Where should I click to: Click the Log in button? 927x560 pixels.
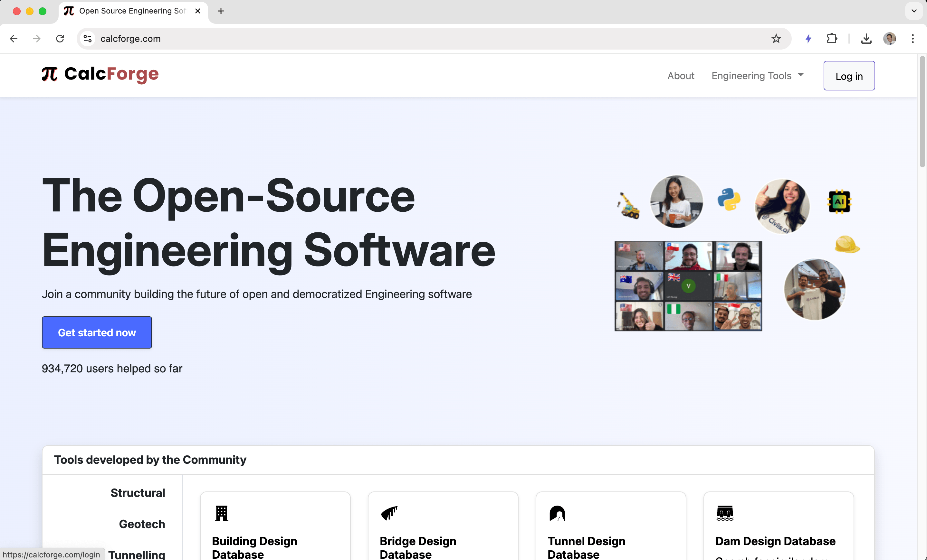click(849, 76)
